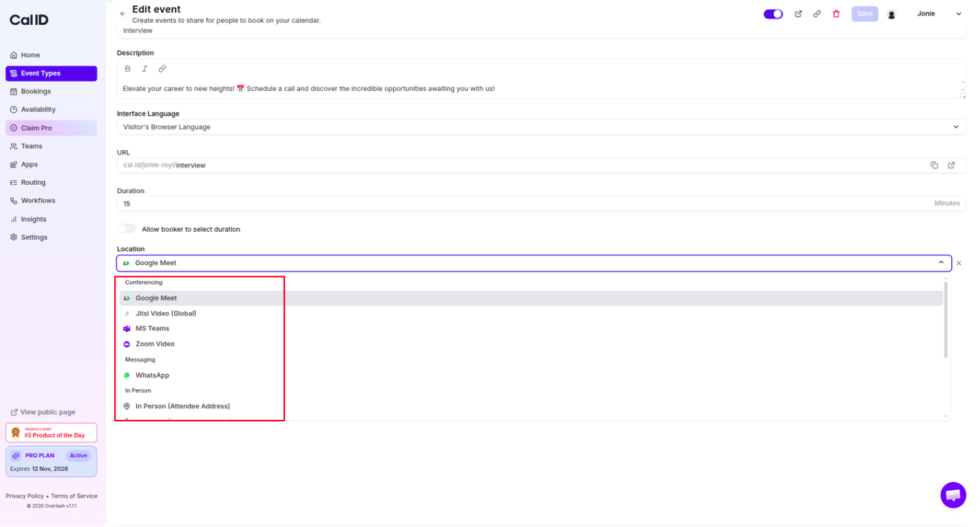Open Insights in the sidebar
Image resolution: width=980 pixels, height=527 pixels.
point(52,219)
